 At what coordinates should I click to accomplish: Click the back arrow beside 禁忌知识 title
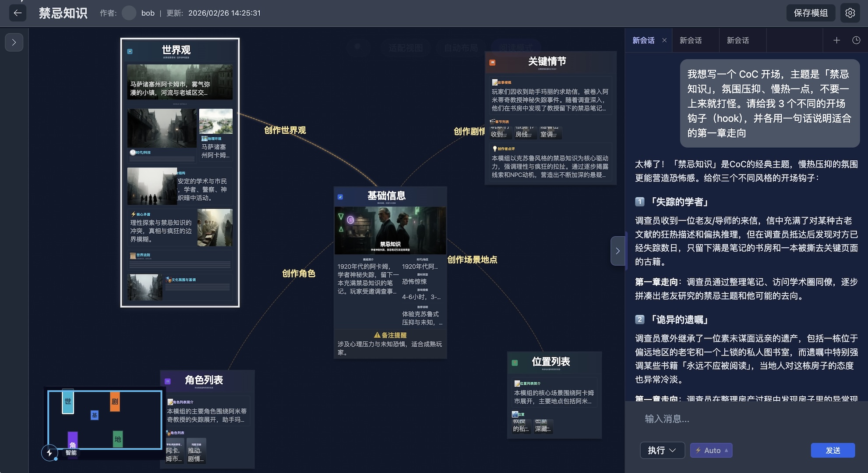17,13
